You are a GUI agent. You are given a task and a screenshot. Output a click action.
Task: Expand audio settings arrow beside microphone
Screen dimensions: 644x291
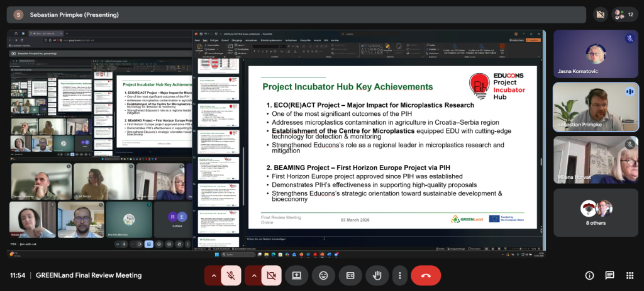click(213, 275)
